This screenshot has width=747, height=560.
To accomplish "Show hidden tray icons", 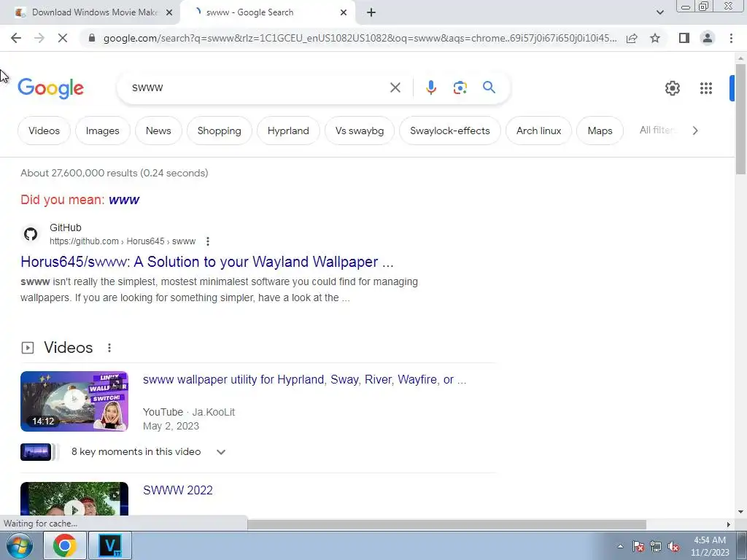I will pyautogui.click(x=620, y=546).
